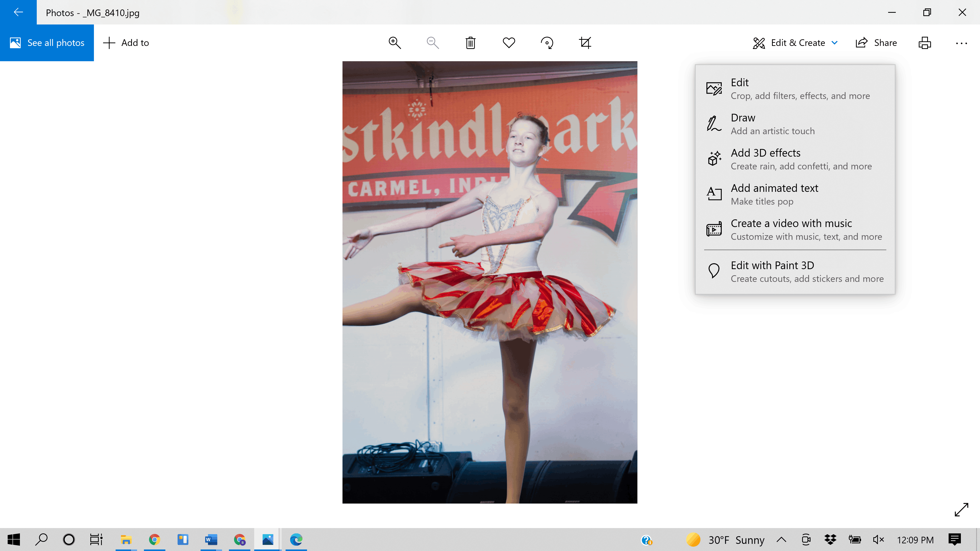This screenshot has height=551, width=980.
Task: Add photo to favorites with heart icon
Action: tap(509, 43)
